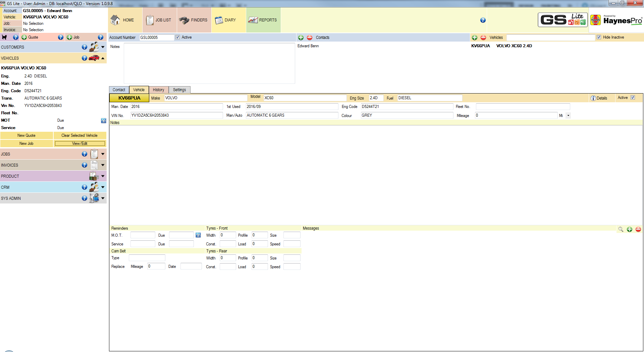
Task: Open REPORTS with the chart icon
Action: [263, 20]
